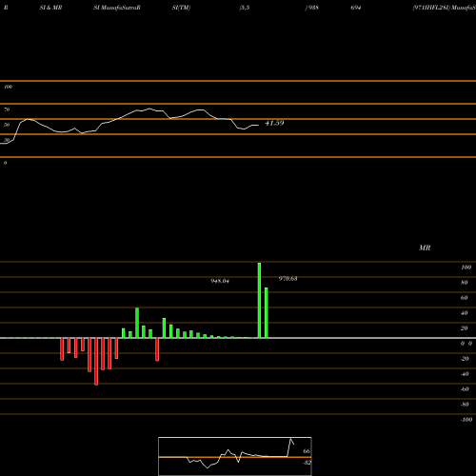This screenshot has height=476, width=476.
Task: Click the "694" header value
Action: pos(356,8)
